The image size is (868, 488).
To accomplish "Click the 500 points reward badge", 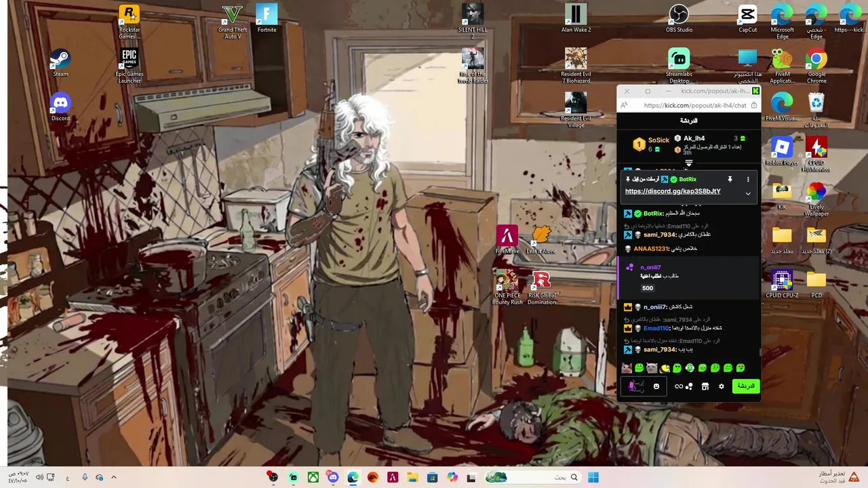I will (x=648, y=288).
